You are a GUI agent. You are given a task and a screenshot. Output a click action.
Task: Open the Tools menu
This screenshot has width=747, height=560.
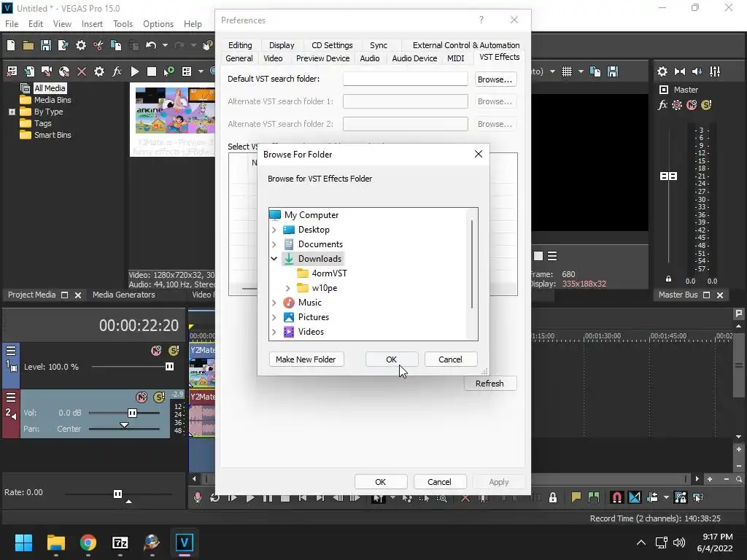123,24
